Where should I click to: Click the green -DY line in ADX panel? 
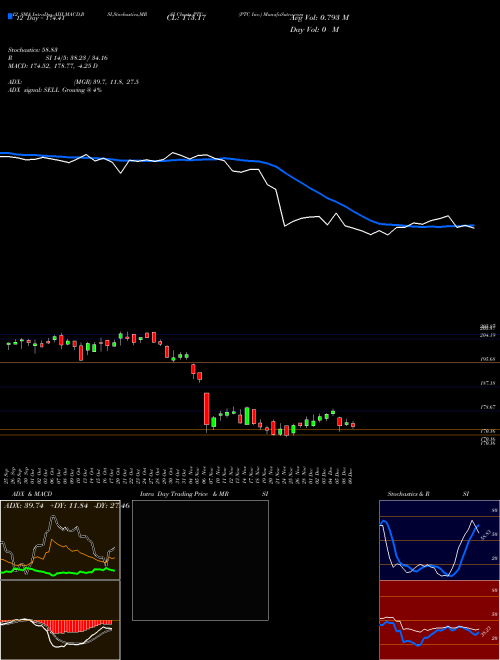(x=59, y=572)
